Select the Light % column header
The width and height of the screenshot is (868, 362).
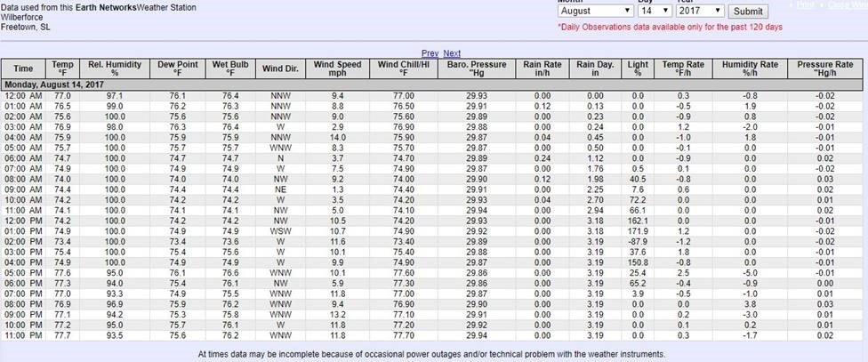tap(638, 68)
